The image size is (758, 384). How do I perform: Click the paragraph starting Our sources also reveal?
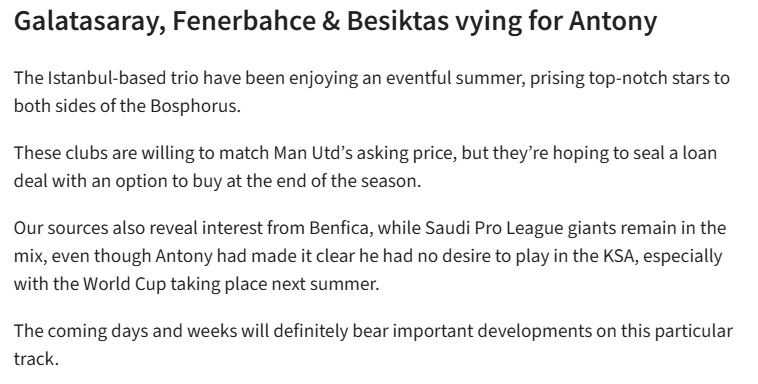point(369,256)
